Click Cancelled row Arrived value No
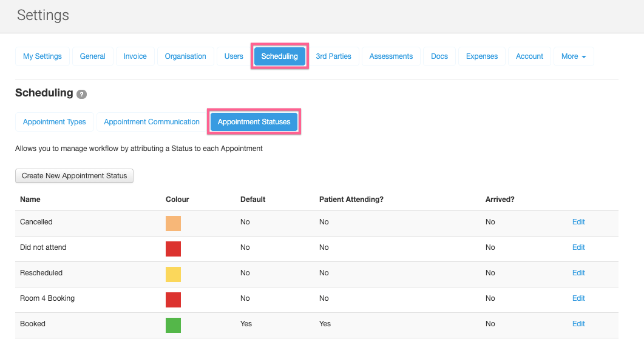Viewport: 644px width, 339px height. tap(490, 221)
